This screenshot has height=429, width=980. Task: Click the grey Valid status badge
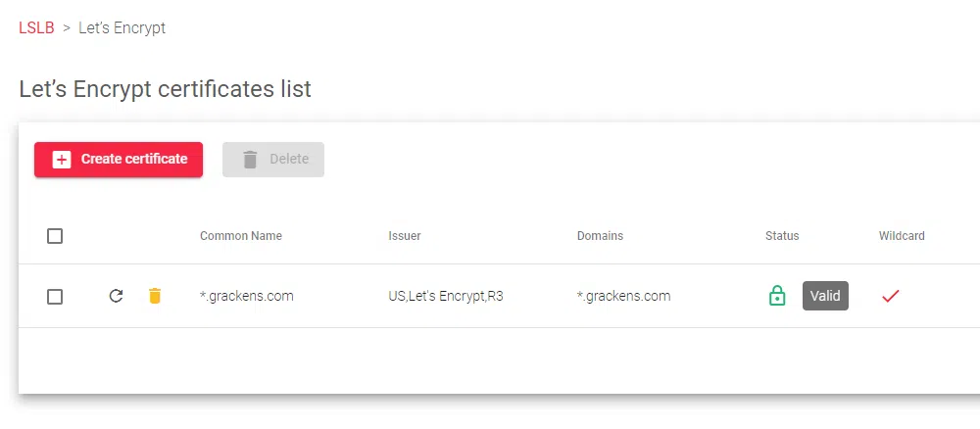coord(825,296)
